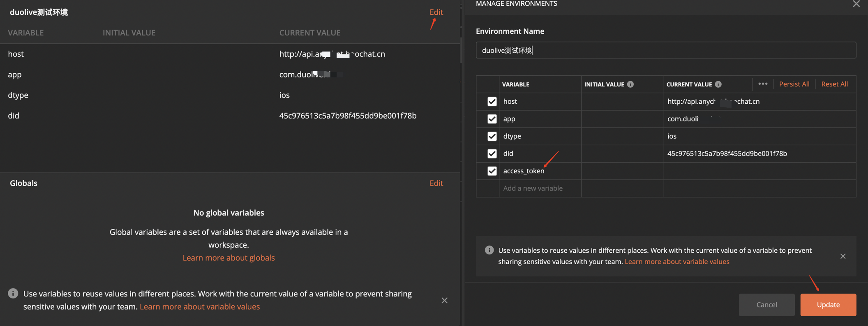
Task: Click CURRENT VALUE column header in left panel
Action: pos(310,33)
